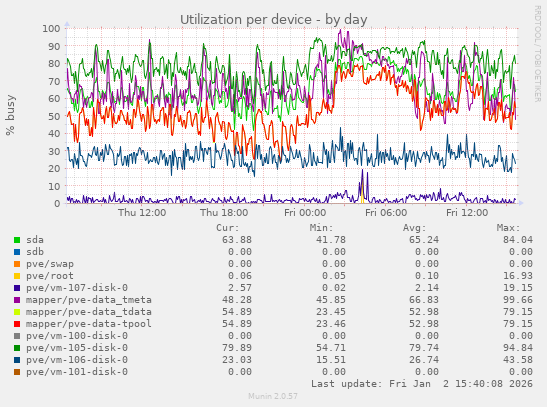The height and width of the screenshot is (407, 547).
Task: Click the sdb blue legend swatch
Action: (x=17, y=252)
